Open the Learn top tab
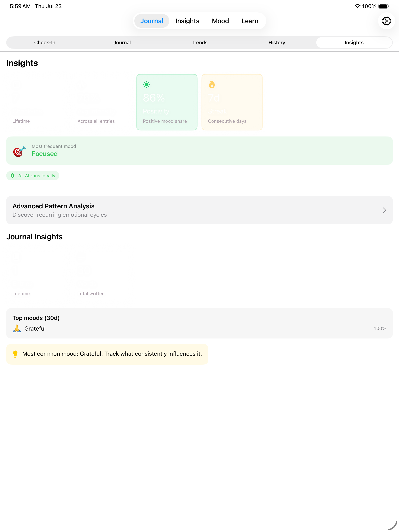This screenshot has height=532, width=399. (x=250, y=21)
